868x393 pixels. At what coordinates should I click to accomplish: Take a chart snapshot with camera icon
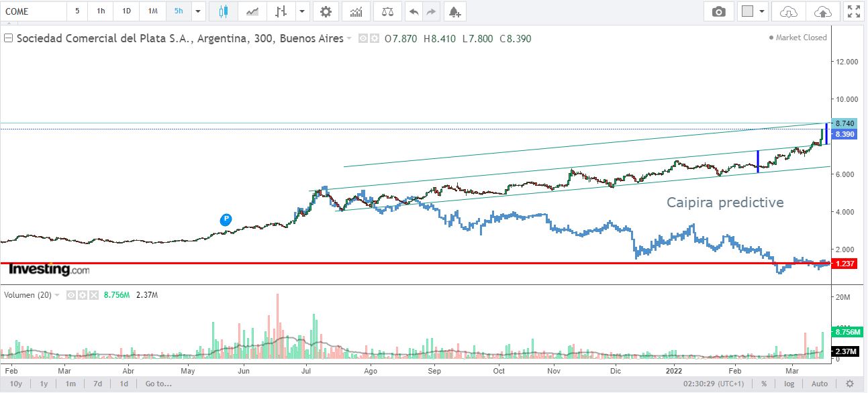(x=719, y=11)
